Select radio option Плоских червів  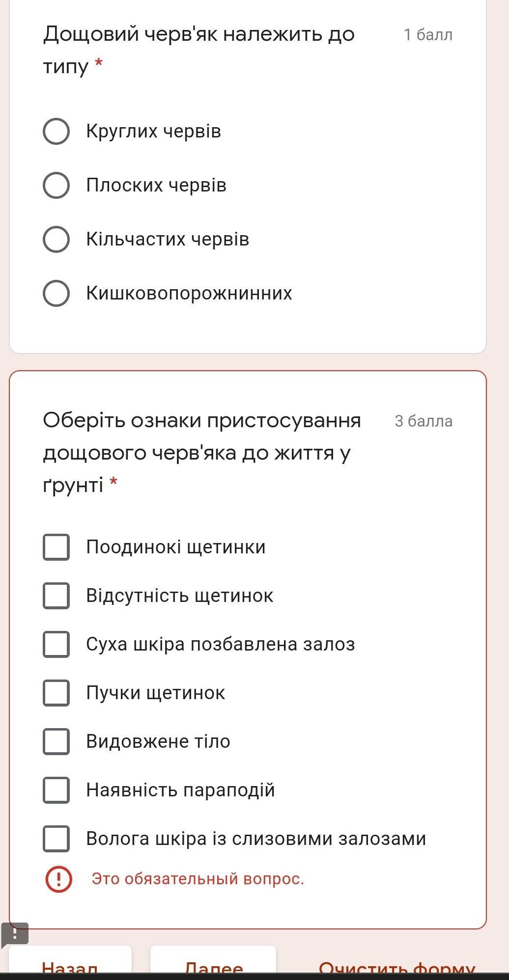point(56,185)
